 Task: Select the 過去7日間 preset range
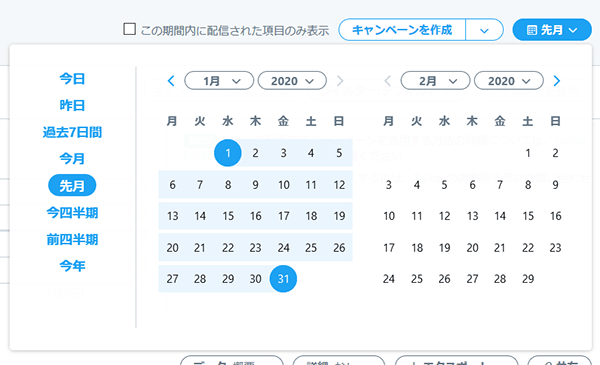(x=72, y=132)
